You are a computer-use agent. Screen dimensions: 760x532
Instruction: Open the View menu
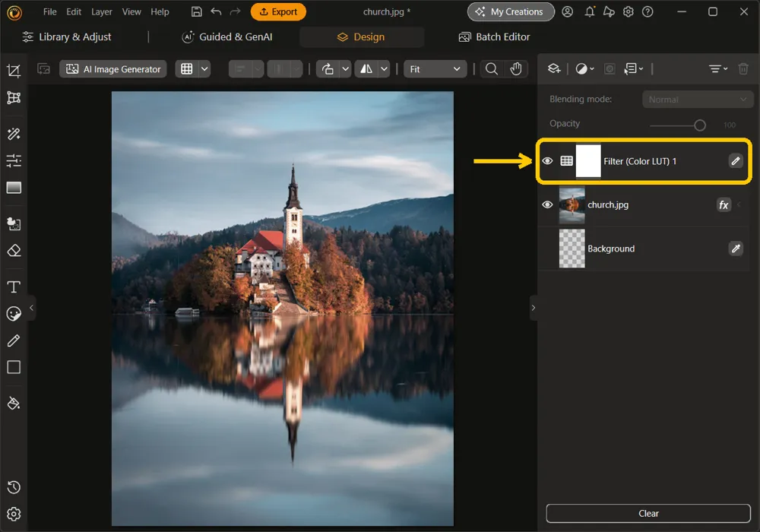pyautogui.click(x=131, y=11)
